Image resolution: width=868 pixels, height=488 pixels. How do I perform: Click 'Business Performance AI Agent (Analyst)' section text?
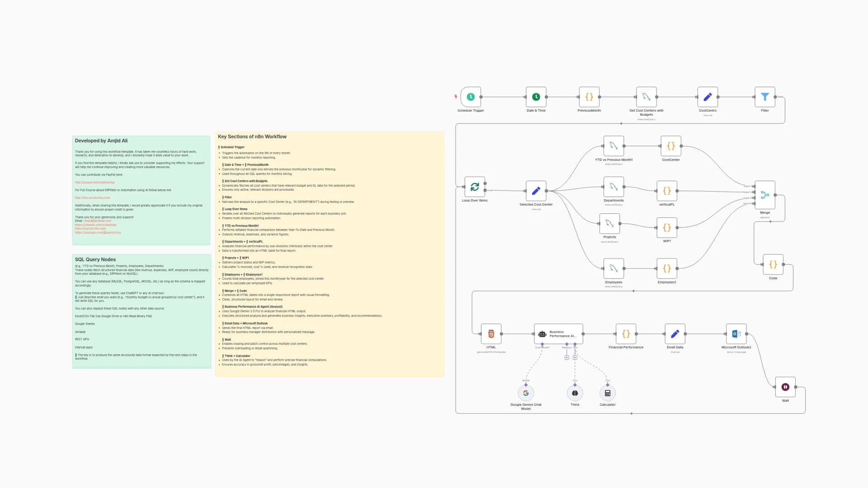(254, 307)
